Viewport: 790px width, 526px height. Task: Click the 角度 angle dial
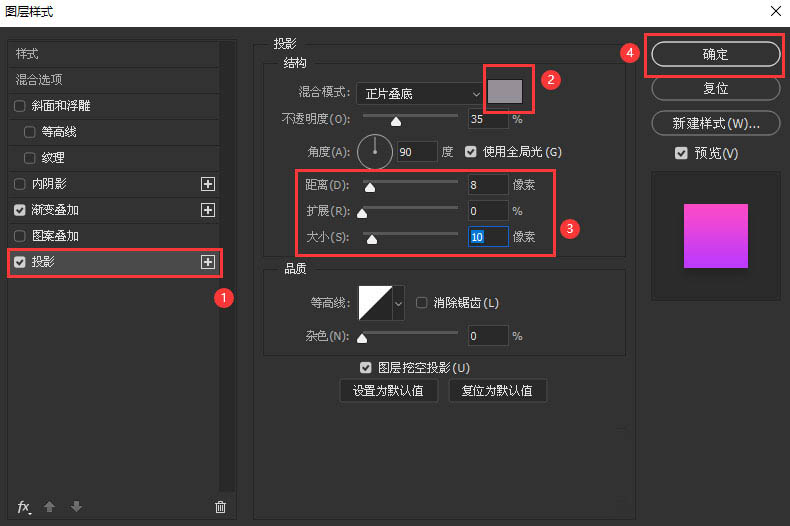[x=375, y=152]
